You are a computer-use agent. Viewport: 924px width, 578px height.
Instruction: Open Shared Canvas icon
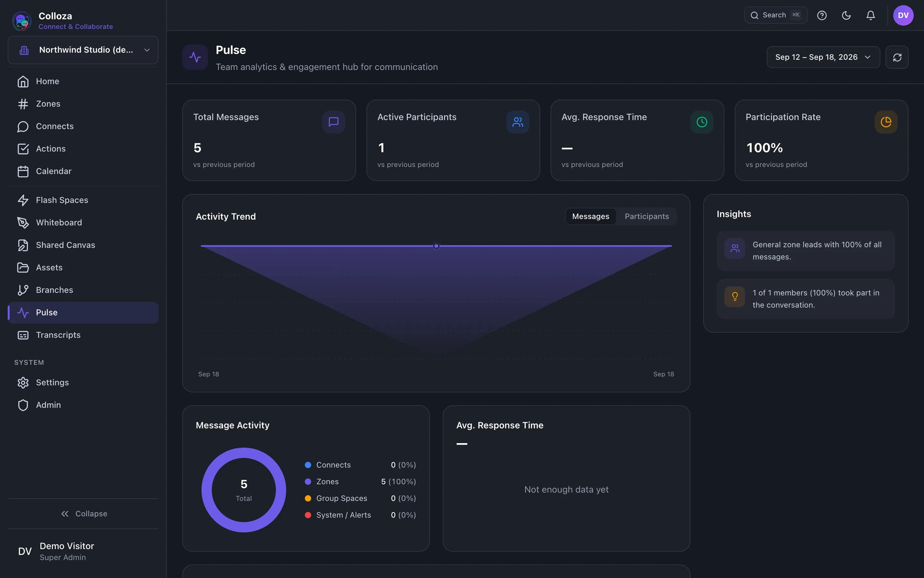pos(23,245)
